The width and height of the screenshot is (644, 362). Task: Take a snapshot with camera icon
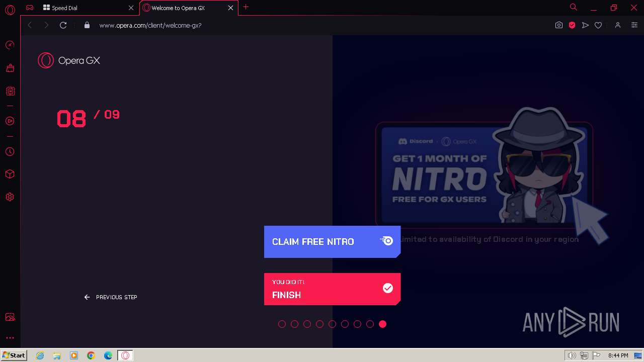click(x=559, y=25)
